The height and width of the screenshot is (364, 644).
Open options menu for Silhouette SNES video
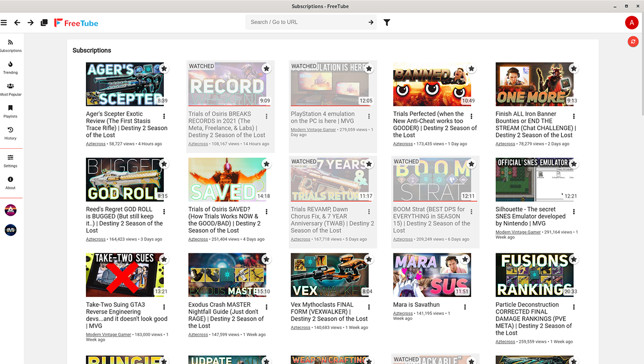coord(574,212)
